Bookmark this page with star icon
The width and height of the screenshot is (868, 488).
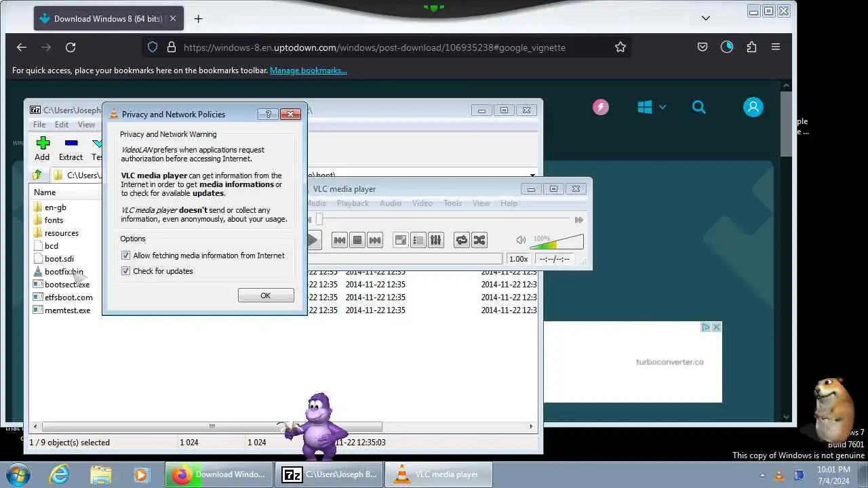pyautogui.click(x=620, y=47)
